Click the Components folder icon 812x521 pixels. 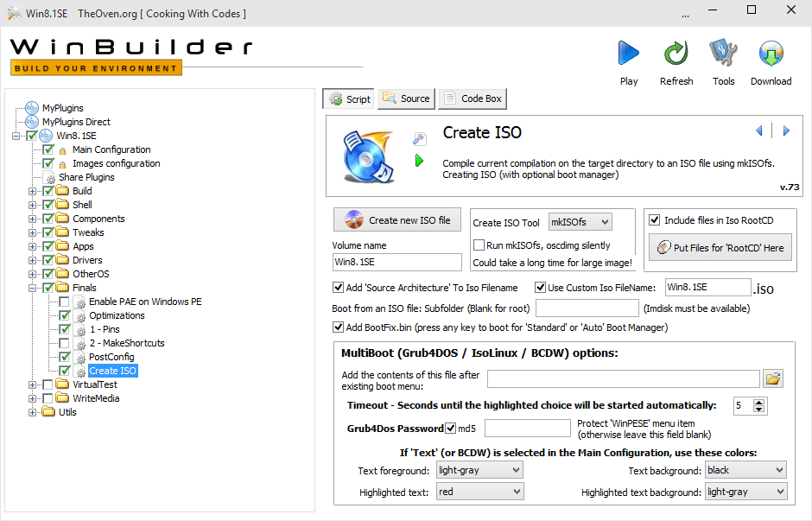tap(62, 219)
